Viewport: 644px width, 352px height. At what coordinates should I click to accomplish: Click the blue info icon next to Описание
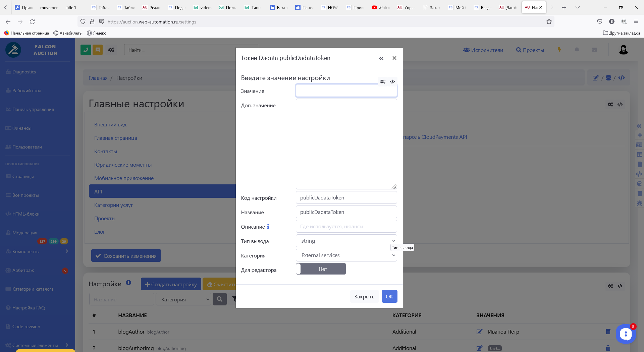(x=268, y=227)
